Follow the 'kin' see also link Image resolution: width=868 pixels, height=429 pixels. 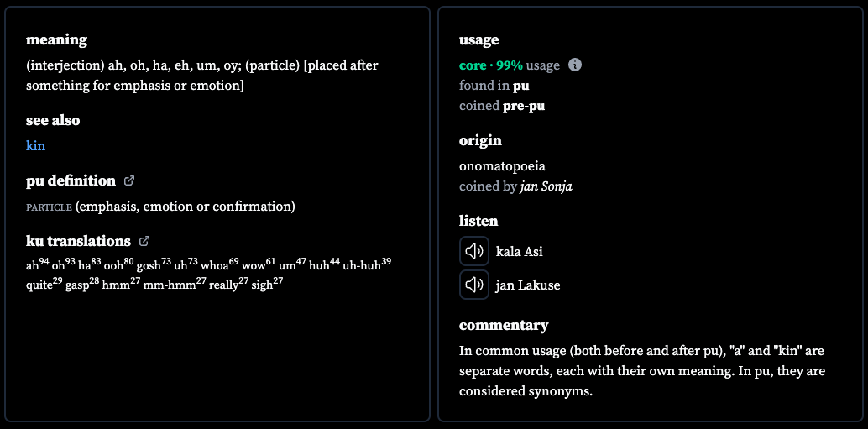pyautogui.click(x=35, y=145)
